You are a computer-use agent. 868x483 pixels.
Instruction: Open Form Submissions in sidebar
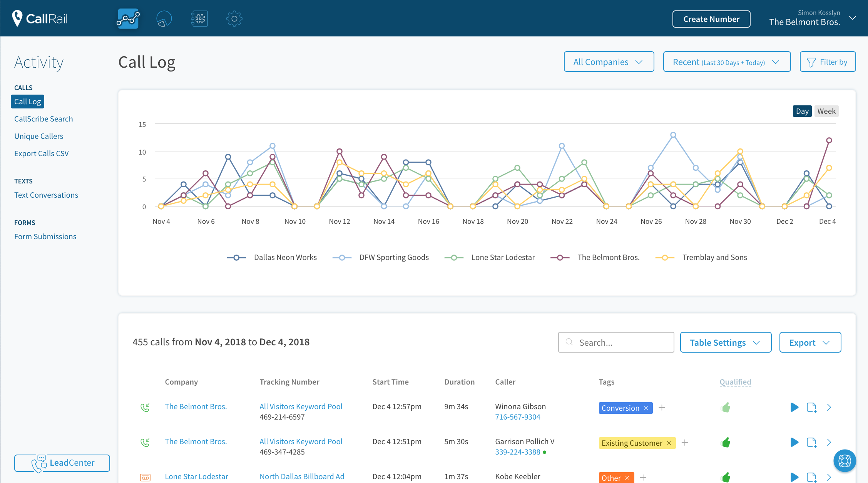pos(45,237)
